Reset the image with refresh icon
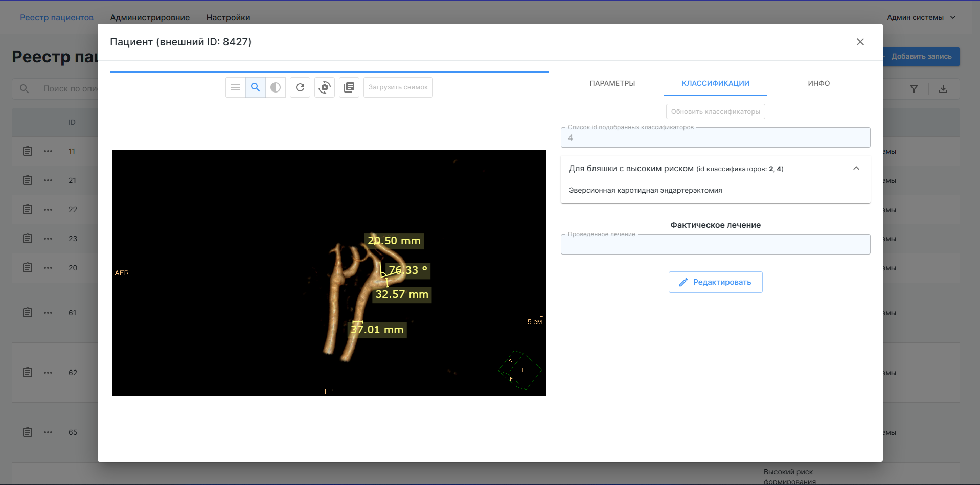980x485 pixels. click(300, 87)
